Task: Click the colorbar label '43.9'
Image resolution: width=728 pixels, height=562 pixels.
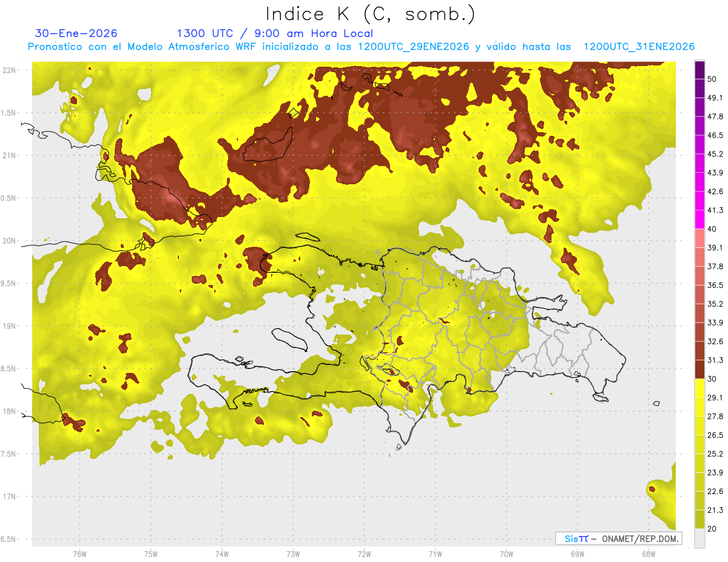Action: pyautogui.click(x=715, y=173)
